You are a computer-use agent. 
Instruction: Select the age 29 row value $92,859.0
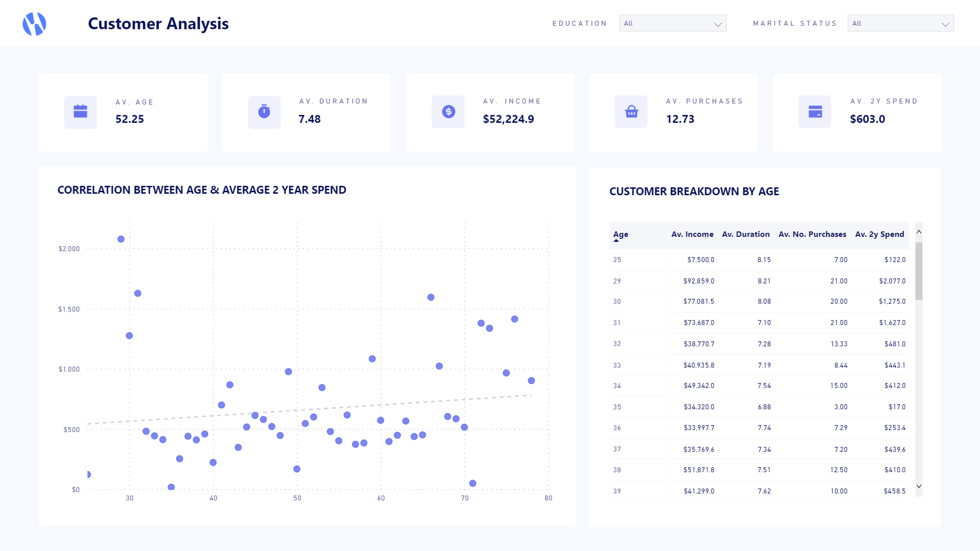tap(699, 281)
